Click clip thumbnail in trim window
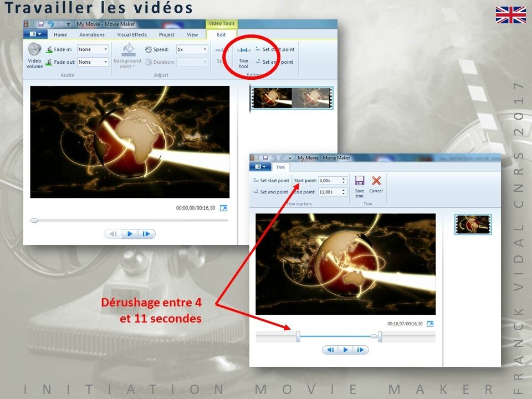This screenshot has height=399, width=532. pyautogui.click(x=473, y=224)
